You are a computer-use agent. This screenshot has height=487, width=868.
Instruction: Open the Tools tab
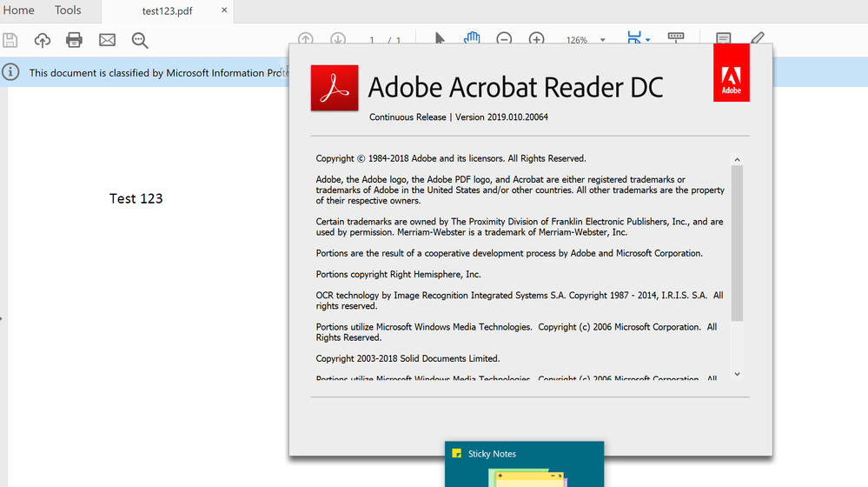(68, 10)
